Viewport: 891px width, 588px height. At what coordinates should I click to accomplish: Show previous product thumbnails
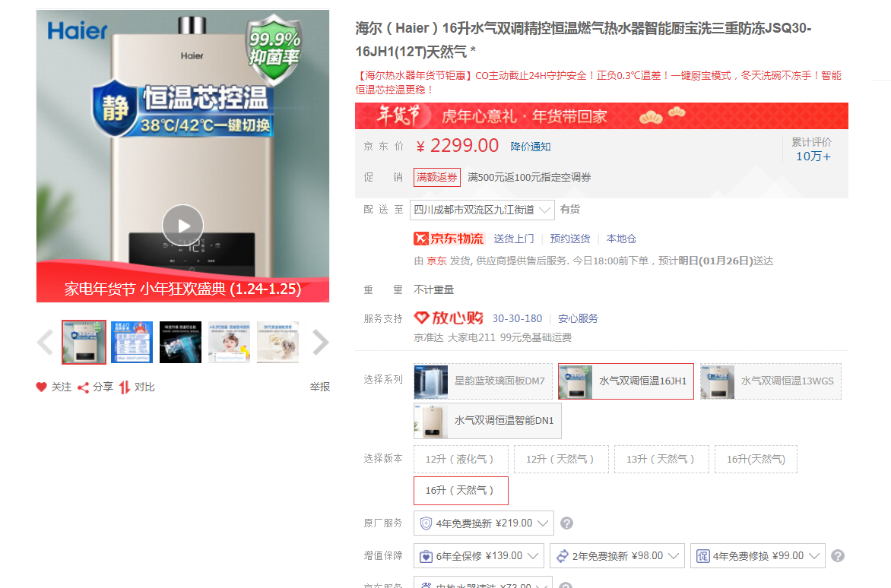click(x=45, y=343)
